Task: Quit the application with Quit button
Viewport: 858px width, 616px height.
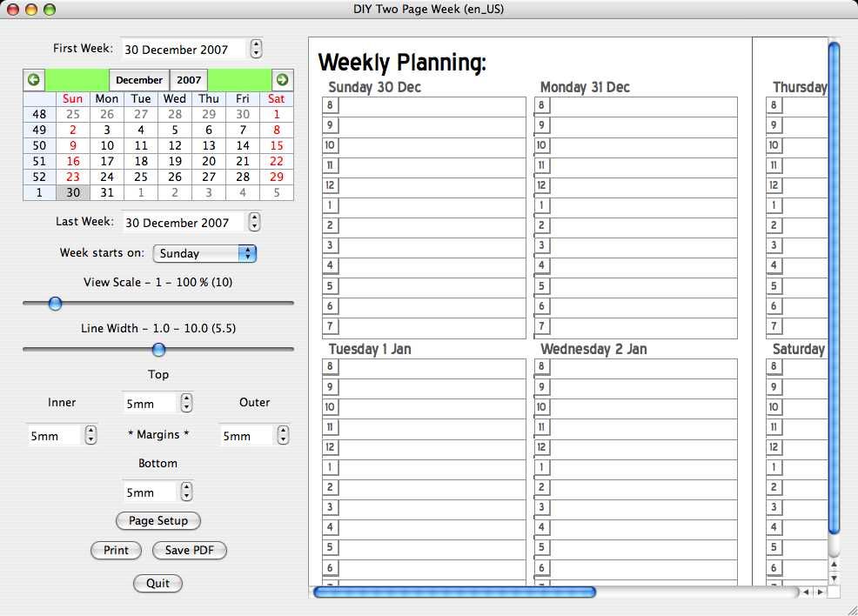Action: [x=158, y=583]
